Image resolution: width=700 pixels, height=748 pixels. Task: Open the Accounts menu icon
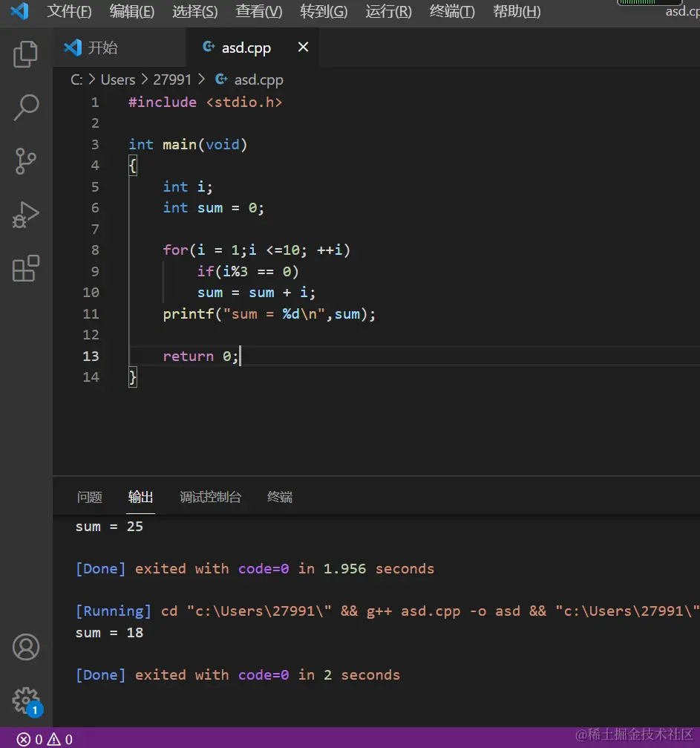click(x=26, y=647)
